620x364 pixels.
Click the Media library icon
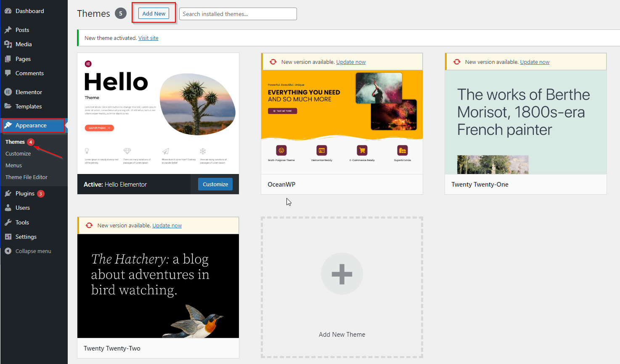pyautogui.click(x=8, y=44)
